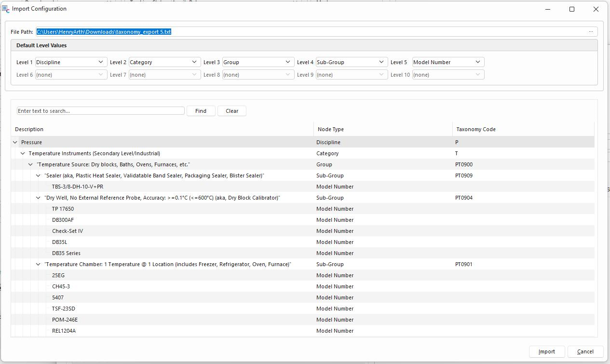
Task: Cancel the import configuration dialog
Action: [x=585, y=351]
